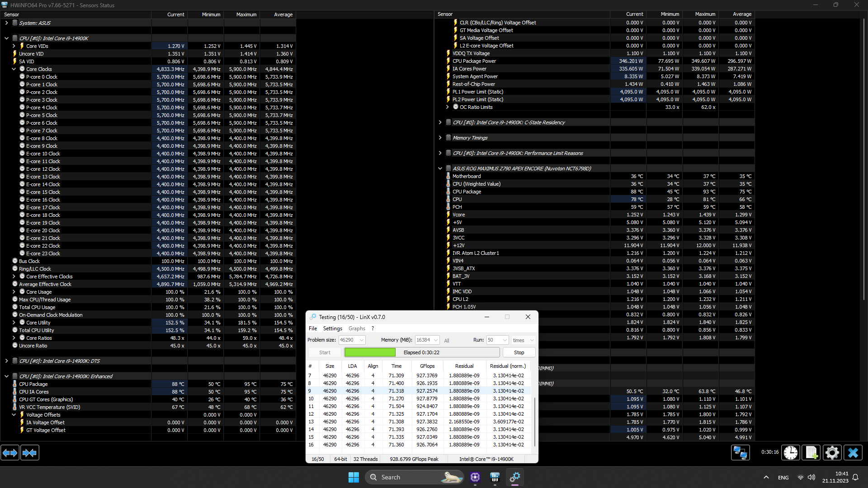868x488 pixels.
Task: Open the LinX File menu
Action: (x=313, y=328)
